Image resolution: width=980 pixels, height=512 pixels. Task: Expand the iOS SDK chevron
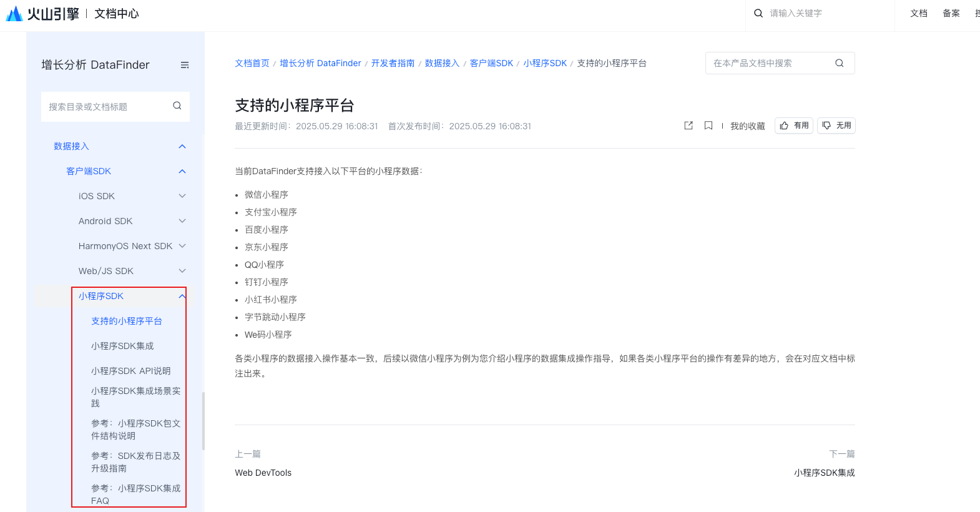point(182,196)
